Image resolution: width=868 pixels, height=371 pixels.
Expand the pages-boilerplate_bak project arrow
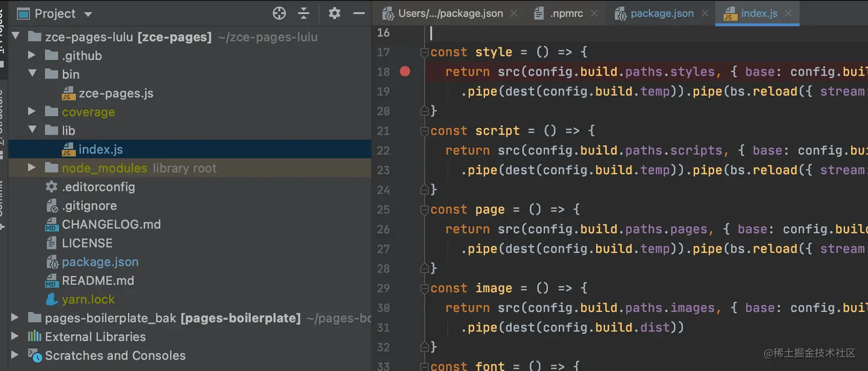tap(15, 318)
